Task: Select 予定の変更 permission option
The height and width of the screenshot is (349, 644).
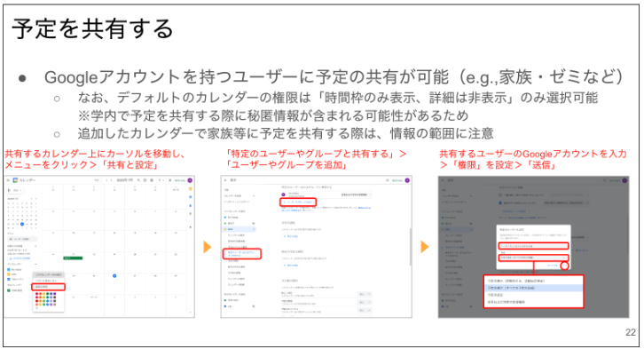Action: coord(533,295)
